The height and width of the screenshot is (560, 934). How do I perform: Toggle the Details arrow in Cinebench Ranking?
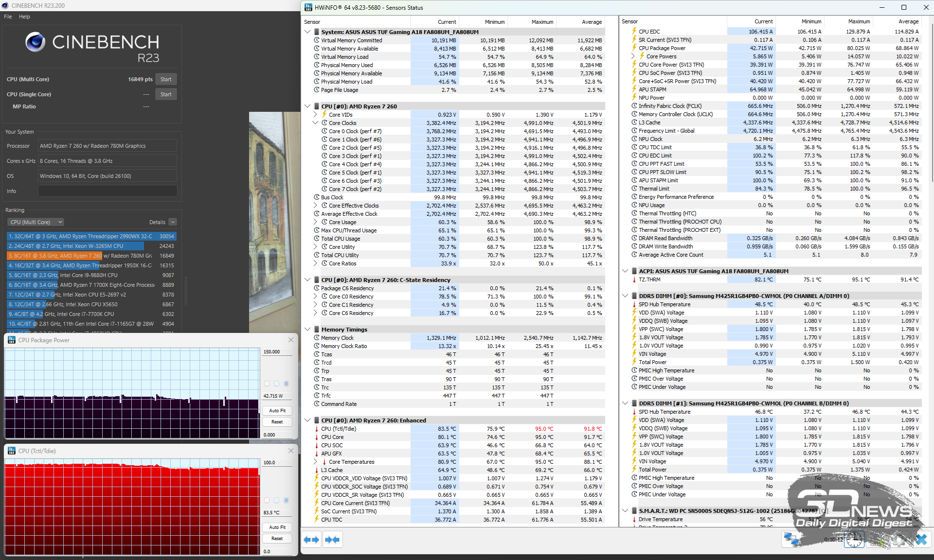point(173,222)
